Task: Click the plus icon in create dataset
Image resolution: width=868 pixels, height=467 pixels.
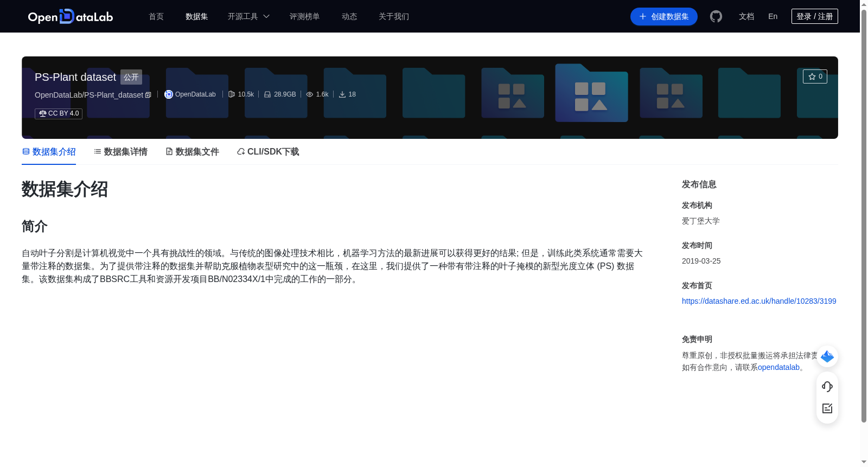Action: pos(643,16)
